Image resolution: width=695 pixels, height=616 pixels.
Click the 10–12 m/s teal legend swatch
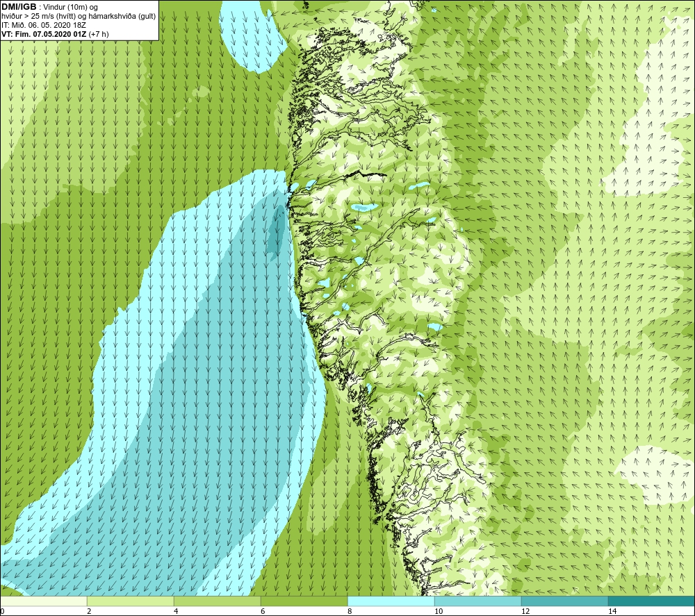click(x=478, y=601)
